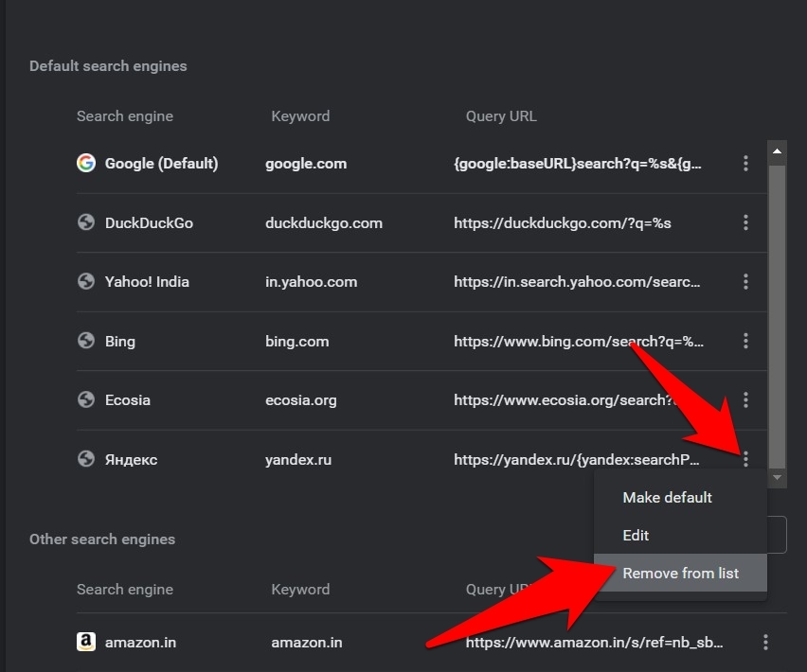Click the Search engine header under Other
This screenshot has height=672, width=807.
[x=124, y=590]
